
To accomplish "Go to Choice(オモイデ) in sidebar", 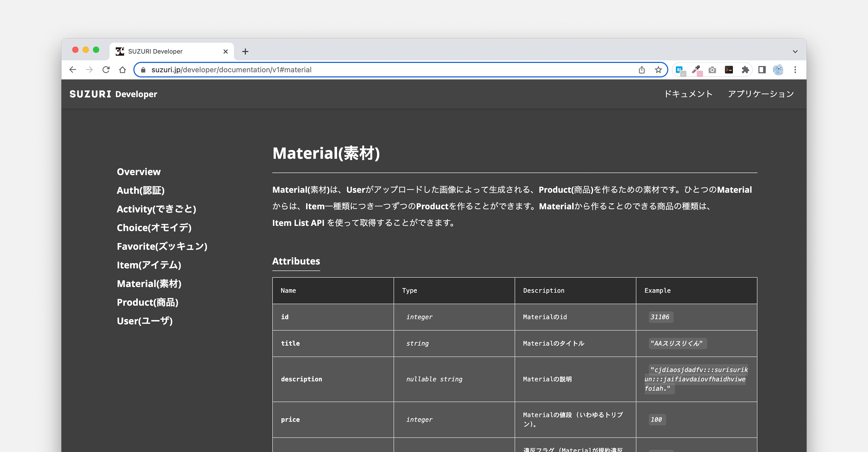I will coord(154,228).
